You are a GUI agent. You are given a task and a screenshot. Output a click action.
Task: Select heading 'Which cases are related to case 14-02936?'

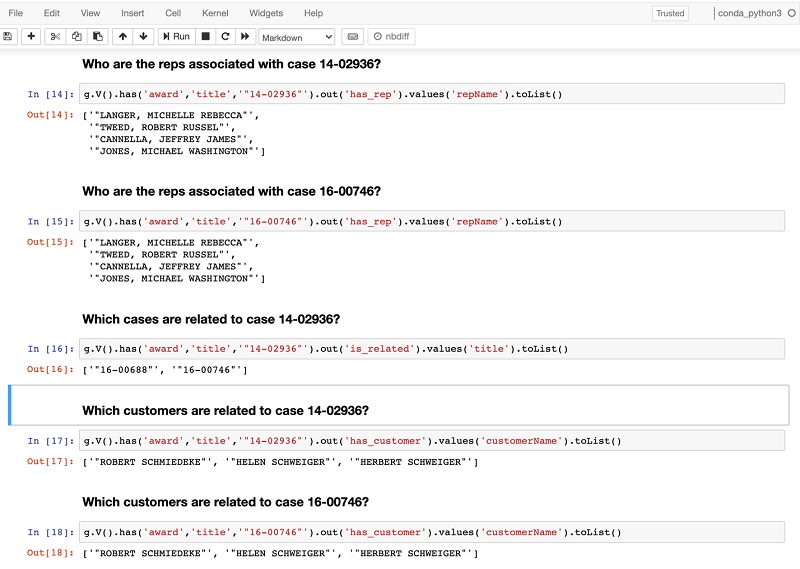tap(211, 319)
